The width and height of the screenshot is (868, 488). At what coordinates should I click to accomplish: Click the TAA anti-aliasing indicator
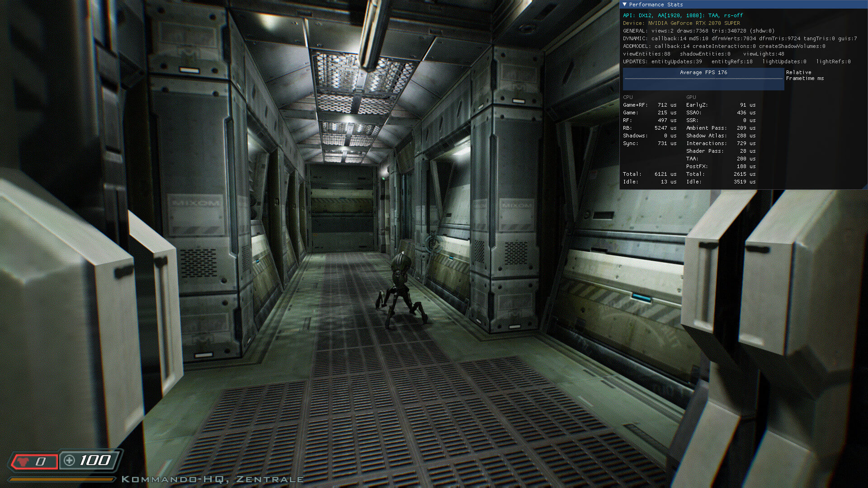712,15
